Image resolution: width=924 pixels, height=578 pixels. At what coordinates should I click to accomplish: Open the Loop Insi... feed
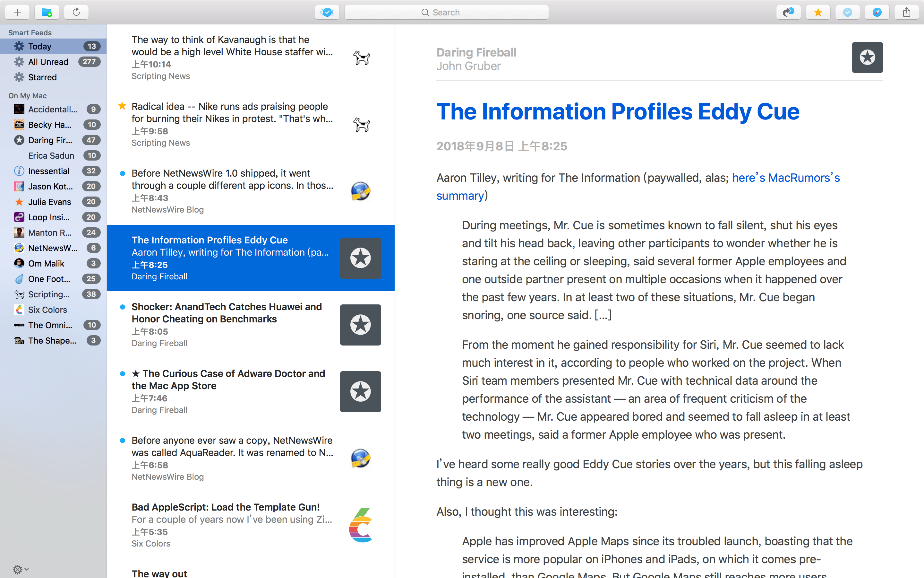54,217
